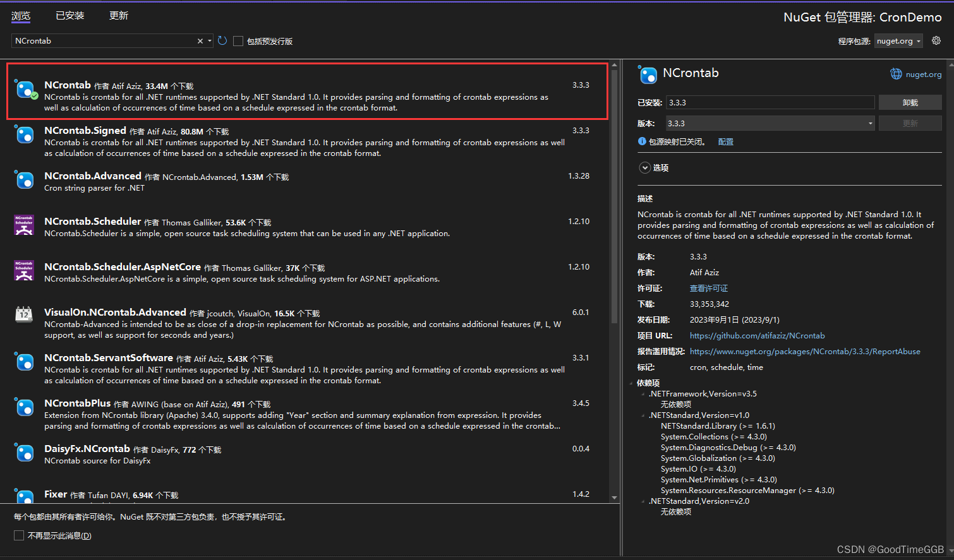The height and width of the screenshot is (560, 954).
Task: Collapse the .NETStandard,Version=v2.0 node
Action: (643, 501)
